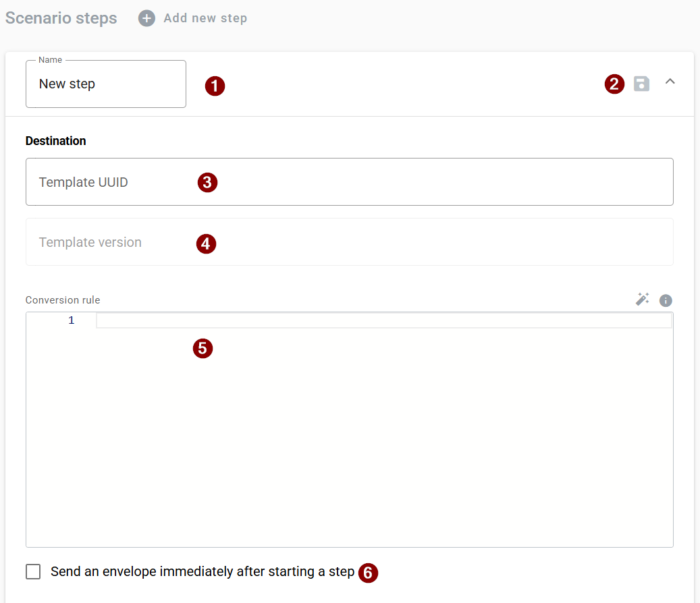Viewport: 700px width, 603px height.
Task: Open the Conversion rule info icon
Action: (x=666, y=300)
